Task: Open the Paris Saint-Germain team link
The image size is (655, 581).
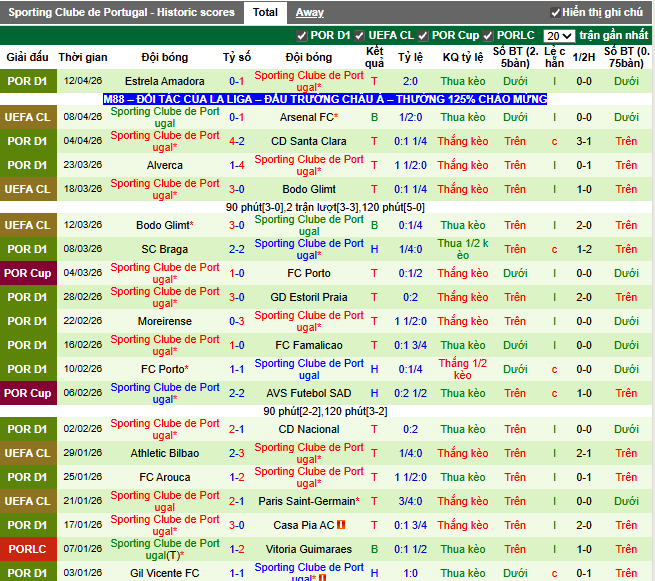Action: click(x=308, y=501)
